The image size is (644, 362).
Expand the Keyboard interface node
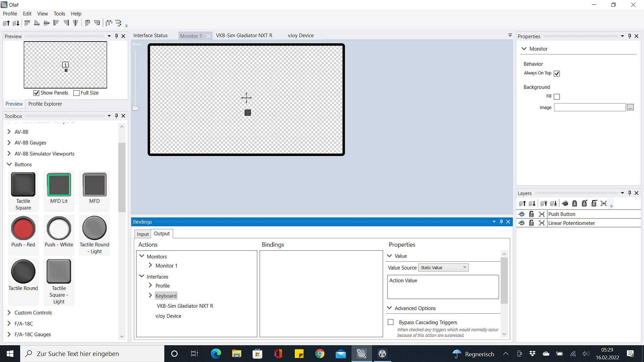click(x=150, y=295)
